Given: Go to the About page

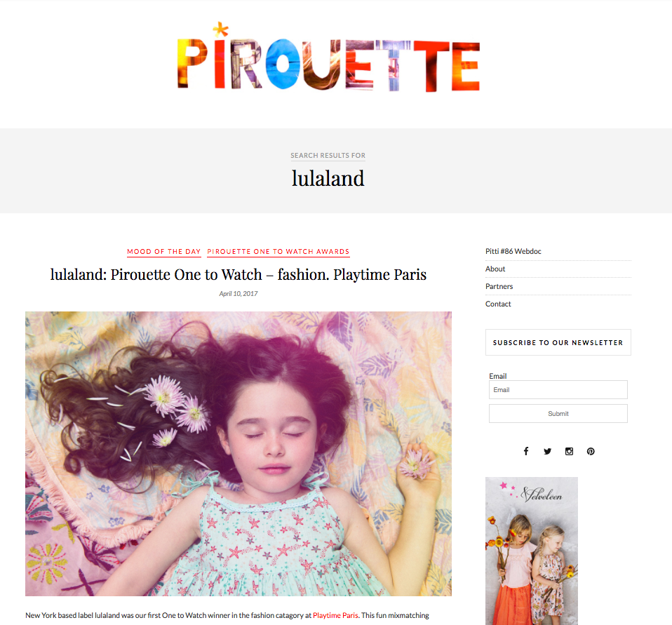Looking at the screenshot, I should click(495, 269).
